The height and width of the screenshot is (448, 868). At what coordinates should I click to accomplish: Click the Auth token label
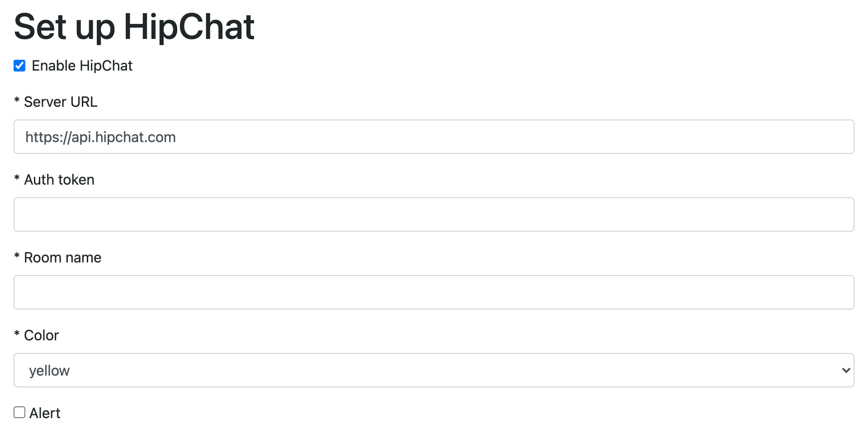click(x=54, y=179)
